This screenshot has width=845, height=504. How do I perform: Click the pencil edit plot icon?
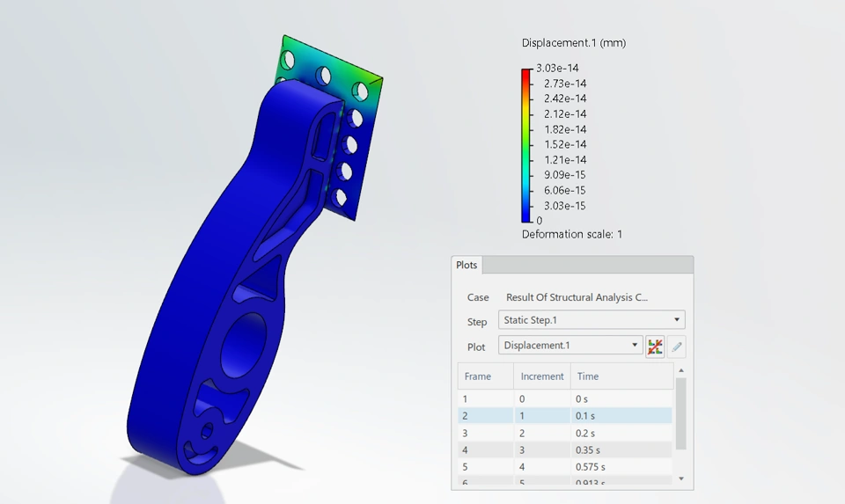677,347
